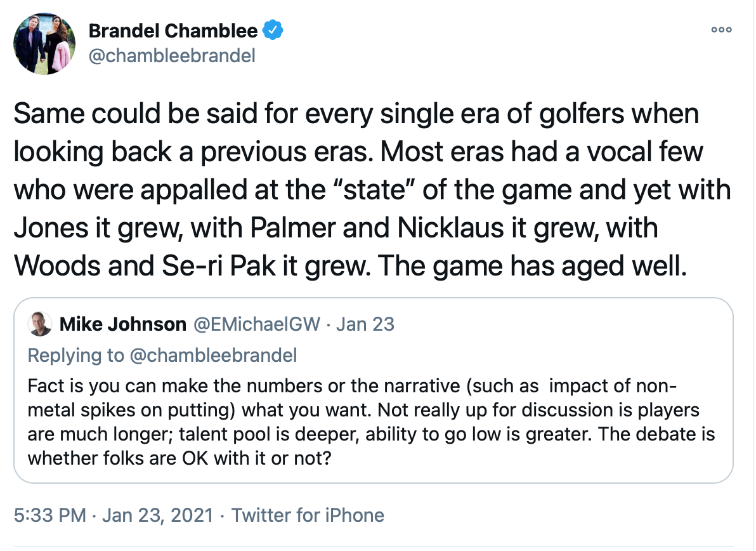Click the phrase Se-ri Pak in tweet

tap(218, 266)
